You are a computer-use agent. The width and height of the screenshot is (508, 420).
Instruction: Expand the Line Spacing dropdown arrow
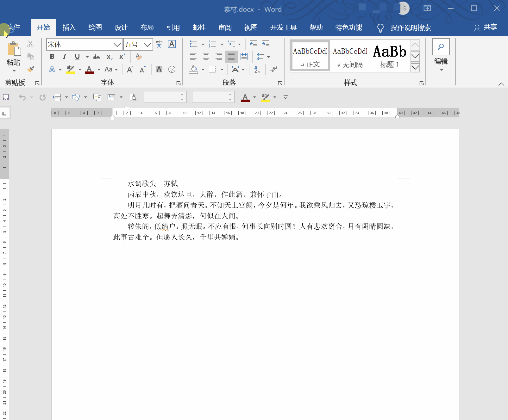coord(268,57)
